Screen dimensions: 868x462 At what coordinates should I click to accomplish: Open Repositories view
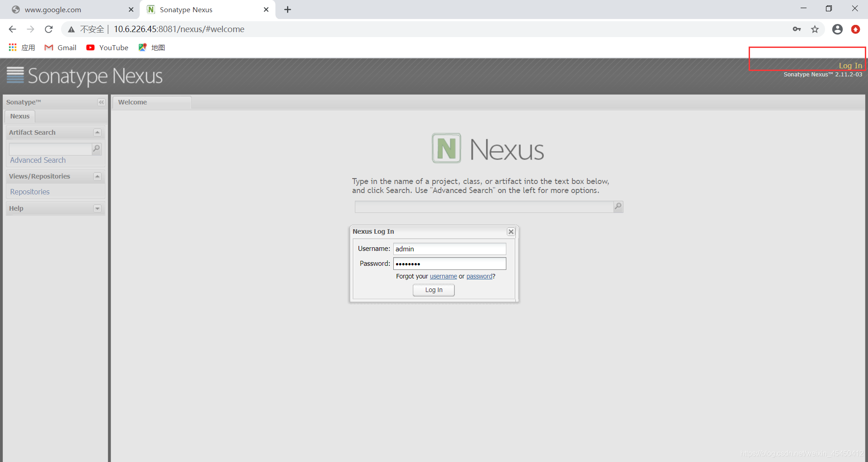tap(30, 192)
